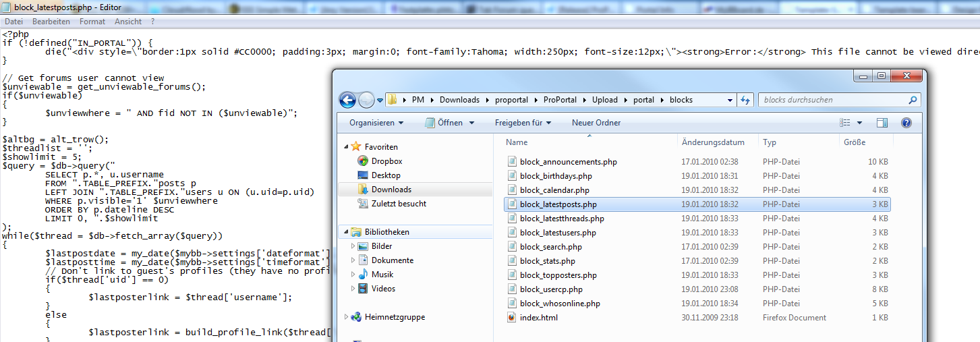Open the Bearbeiten menu in Editor

pyautogui.click(x=51, y=22)
